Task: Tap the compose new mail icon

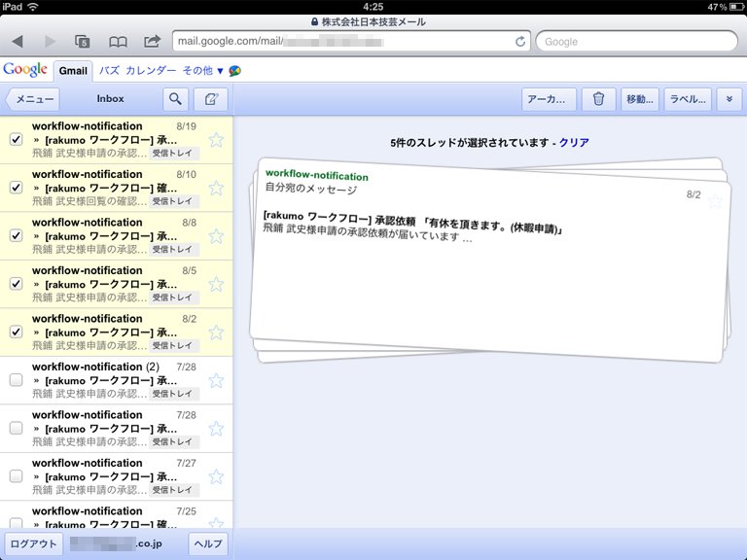Action: tap(211, 99)
